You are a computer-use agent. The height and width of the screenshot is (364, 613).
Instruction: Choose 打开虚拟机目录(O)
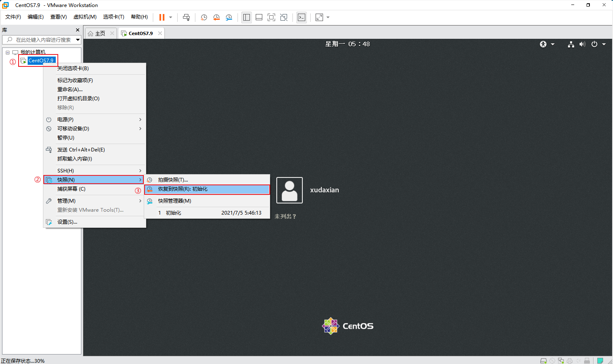pos(95,99)
